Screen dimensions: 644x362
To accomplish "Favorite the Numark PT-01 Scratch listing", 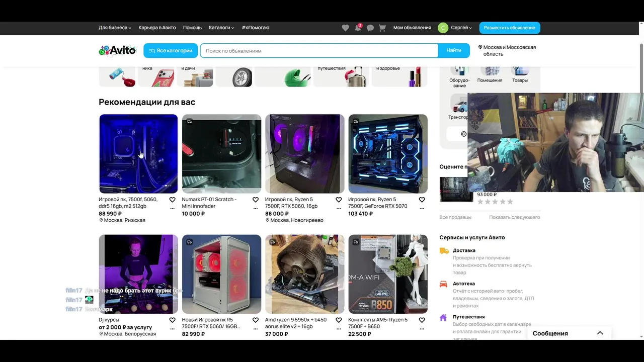I will click(255, 200).
